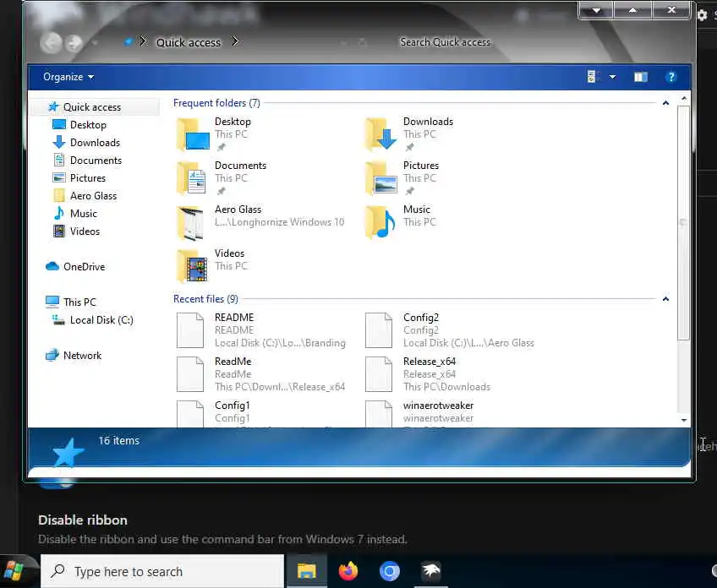
Task: Click the scrollbar down arrow
Action: click(684, 420)
